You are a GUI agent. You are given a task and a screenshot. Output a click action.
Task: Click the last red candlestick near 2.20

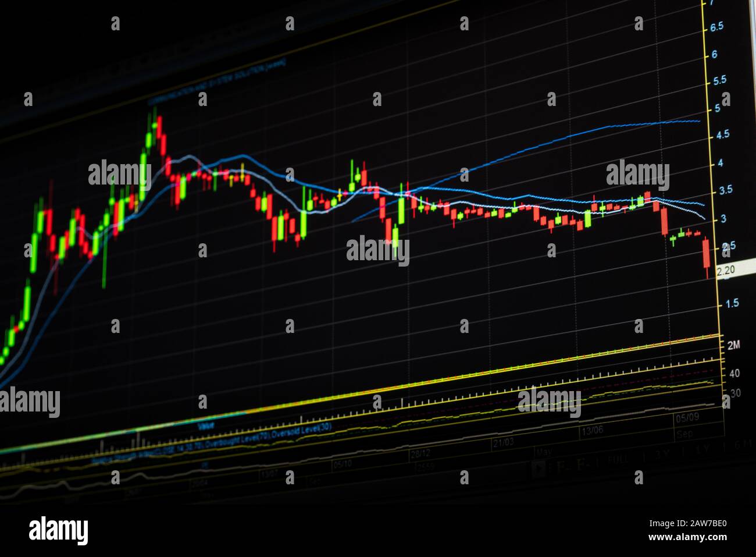coord(706,257)
